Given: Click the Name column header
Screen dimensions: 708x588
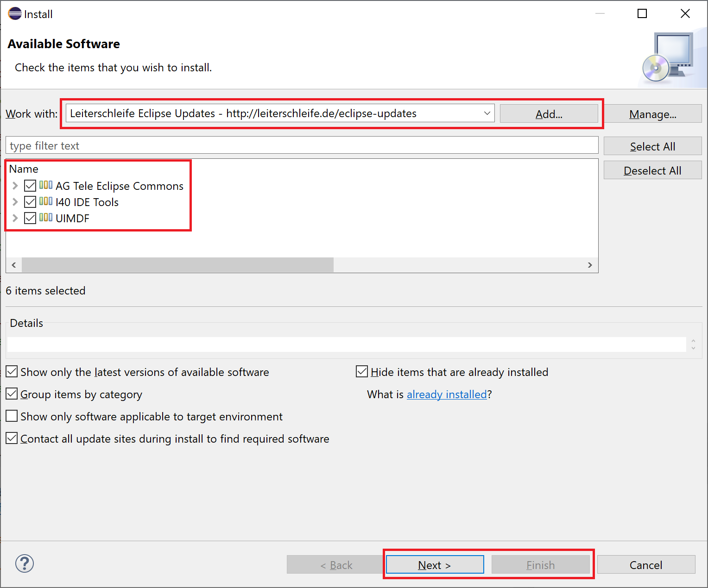Looking at the screenshot, I should point(24,169).
